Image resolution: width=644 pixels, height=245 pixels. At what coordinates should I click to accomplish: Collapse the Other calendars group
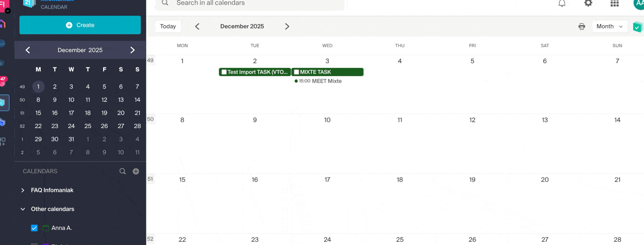coord(23,209)
